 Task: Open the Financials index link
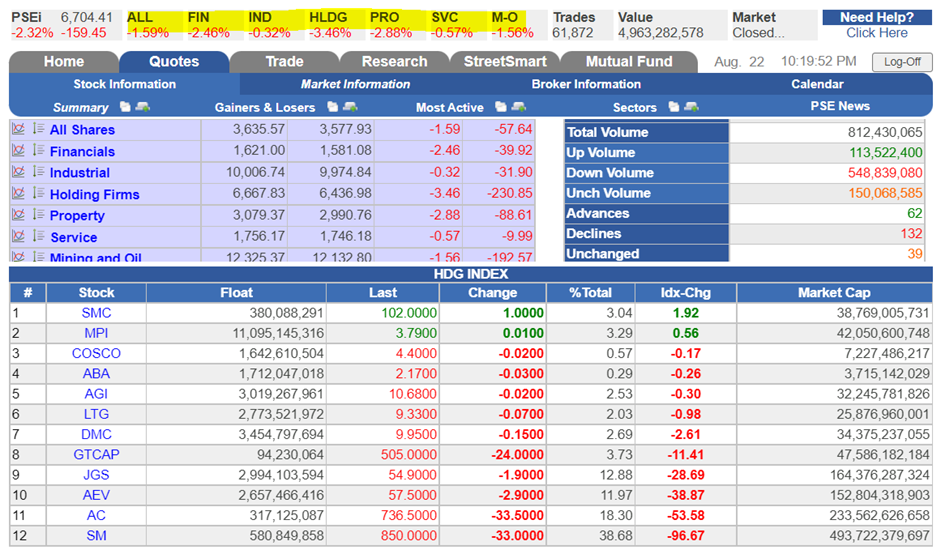(x=82, y=151)
